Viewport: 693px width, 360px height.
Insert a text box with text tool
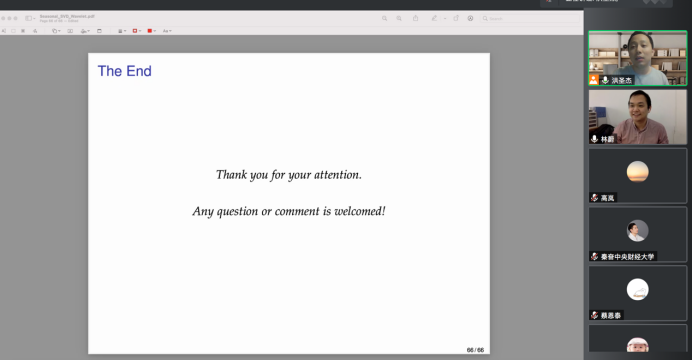tap(70, 31)
